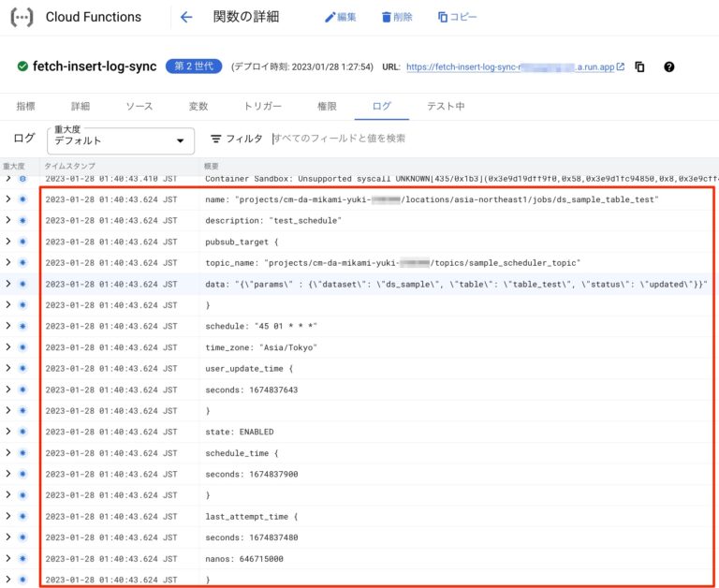The height and width of the screenshot is (588, 719).
Task: Click severity icon of data: params row
Action: [x=22, y=284]
